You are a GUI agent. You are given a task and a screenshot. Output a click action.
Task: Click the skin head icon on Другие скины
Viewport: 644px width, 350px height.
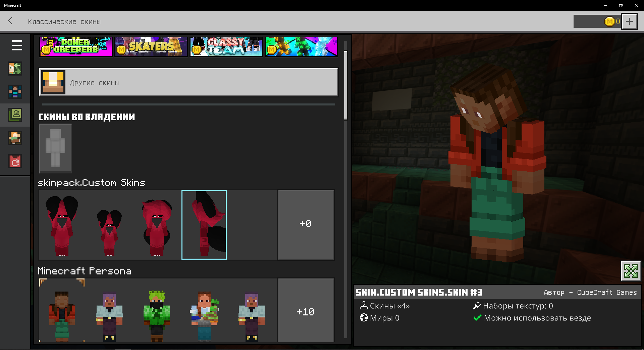click(x=53, y=82)
